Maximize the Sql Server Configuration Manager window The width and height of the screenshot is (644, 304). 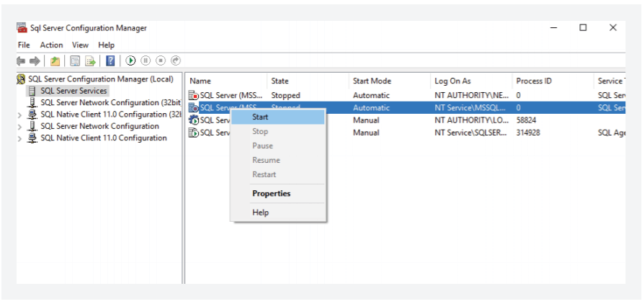pos(583,27)
